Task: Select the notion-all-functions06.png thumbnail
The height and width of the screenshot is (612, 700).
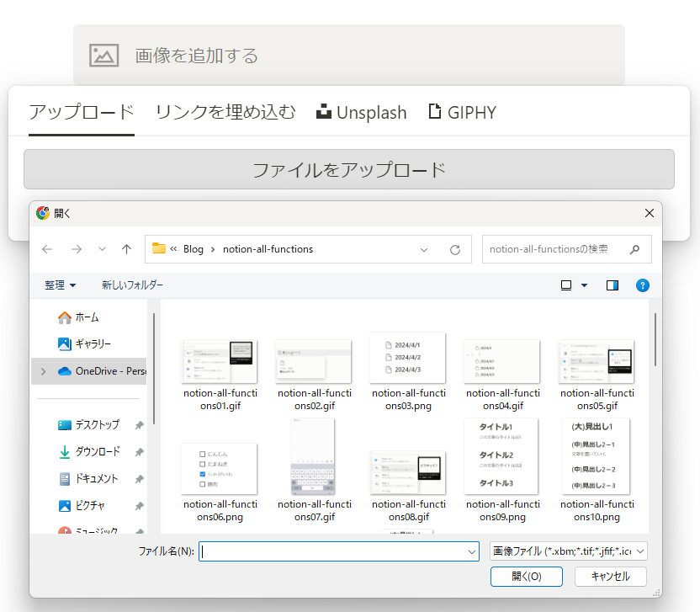Action: [220, 469]
